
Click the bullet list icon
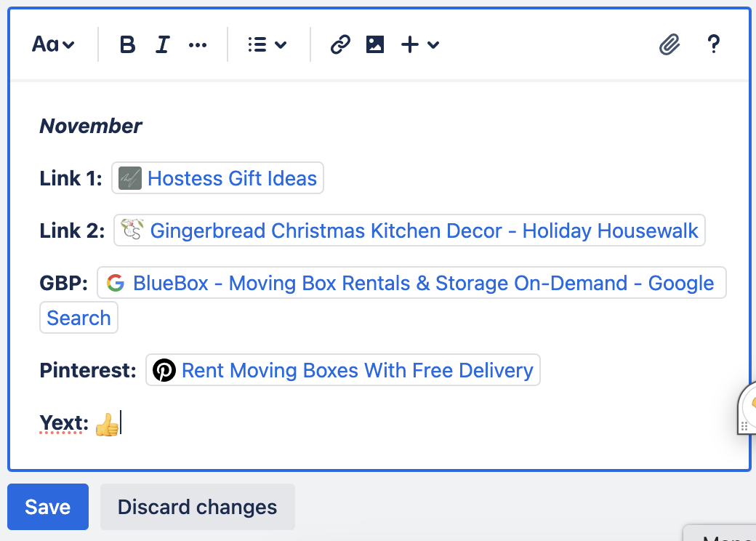257,45
